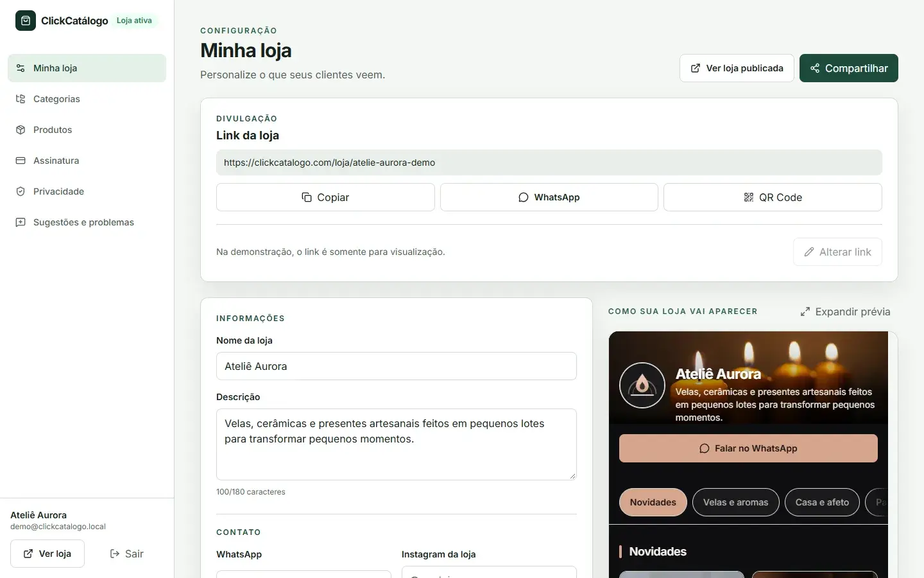
Task: Go to Categorias in the sidebar
Action: (x=87, y=99)
